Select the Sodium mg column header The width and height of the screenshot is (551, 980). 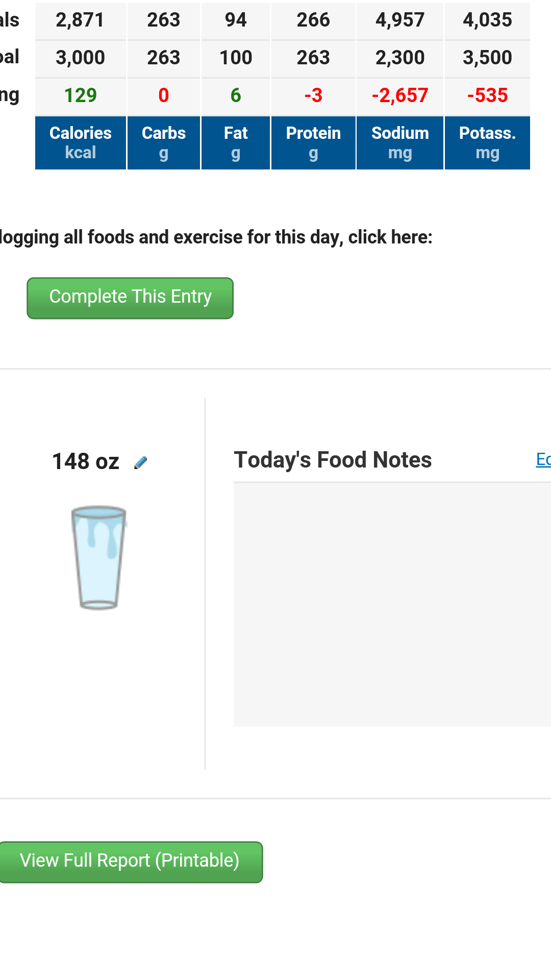coord(400,143)
